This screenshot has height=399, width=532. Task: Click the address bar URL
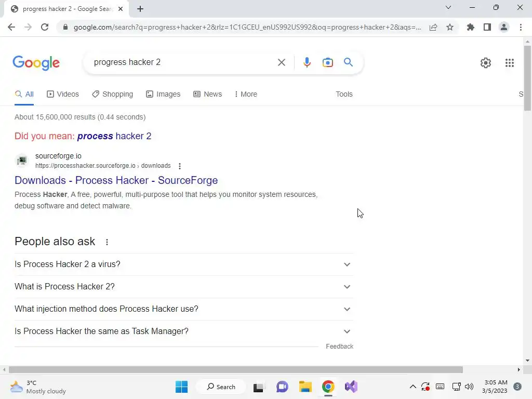247,27
